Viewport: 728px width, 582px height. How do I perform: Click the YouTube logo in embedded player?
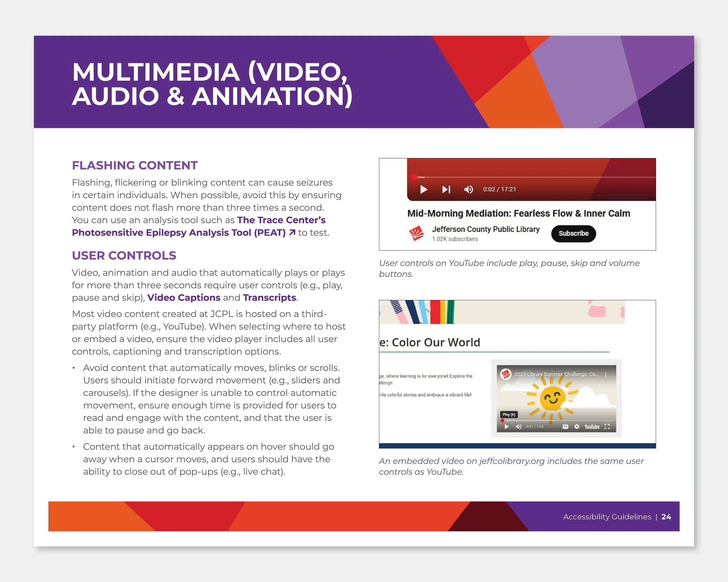592,427
